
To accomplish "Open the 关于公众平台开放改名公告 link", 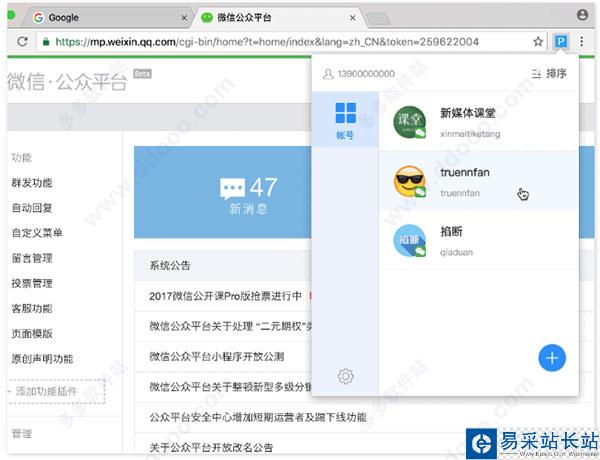I will click(x=211, y=447).
